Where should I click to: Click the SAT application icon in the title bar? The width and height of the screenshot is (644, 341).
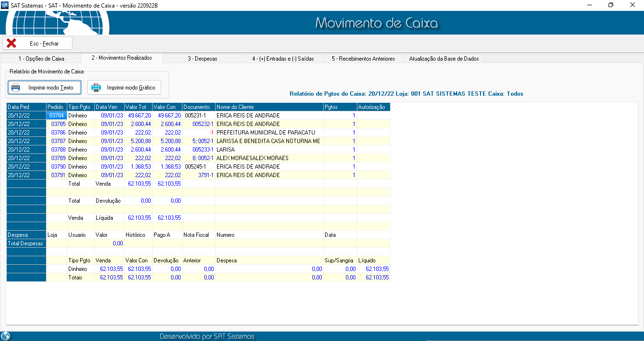click(x=5, y=5)
